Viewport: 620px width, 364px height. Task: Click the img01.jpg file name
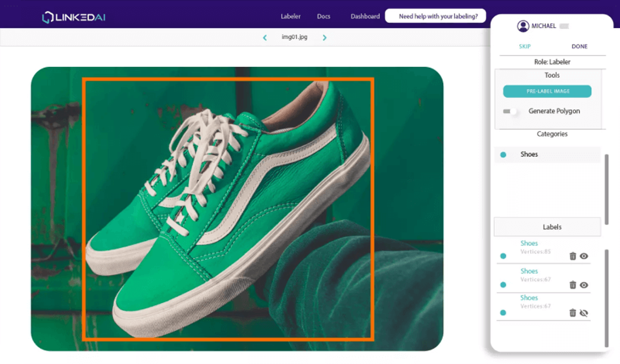[294, 37]
